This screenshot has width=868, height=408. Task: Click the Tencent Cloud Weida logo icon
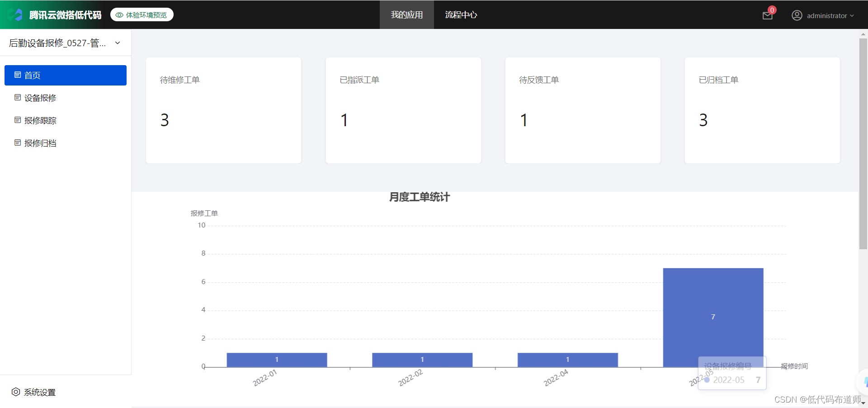pyautogui.click(x=15, y=14)
